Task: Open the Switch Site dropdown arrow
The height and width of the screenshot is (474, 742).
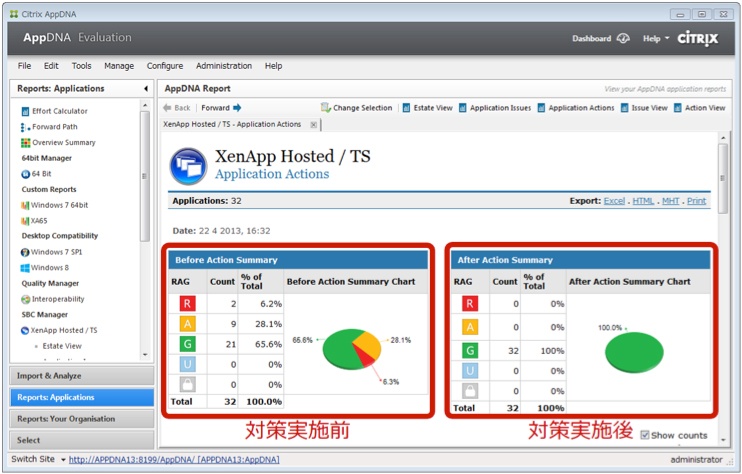Action: pyautogui.click(x=63, y=460)
